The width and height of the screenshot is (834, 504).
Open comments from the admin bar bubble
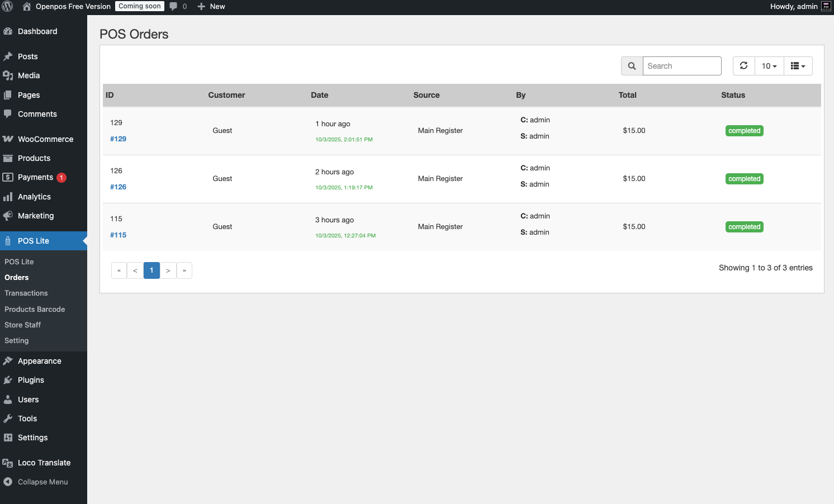tap(173, 7)
